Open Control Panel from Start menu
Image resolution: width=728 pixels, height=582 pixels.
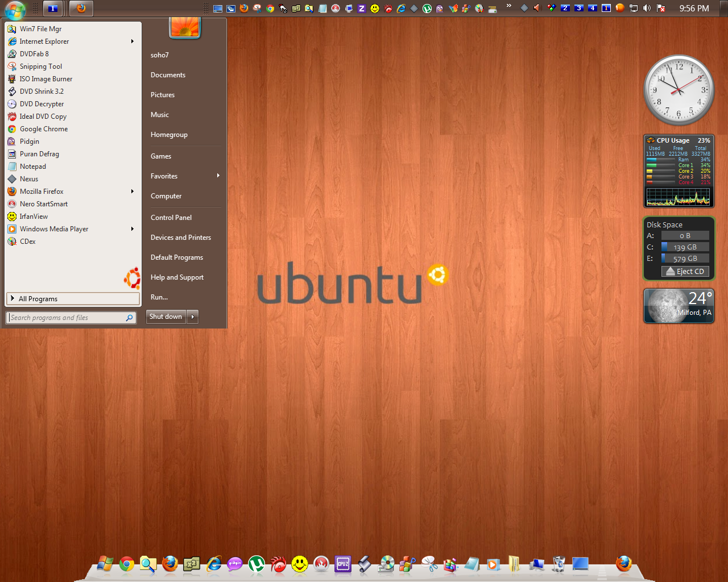tap(171, 218)
